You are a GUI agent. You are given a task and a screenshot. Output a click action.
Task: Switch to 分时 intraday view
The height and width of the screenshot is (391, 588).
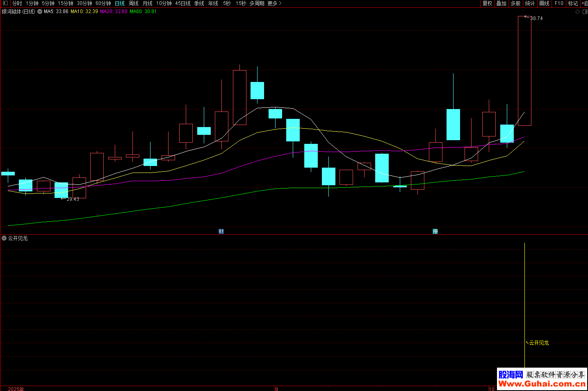(17, 3)
